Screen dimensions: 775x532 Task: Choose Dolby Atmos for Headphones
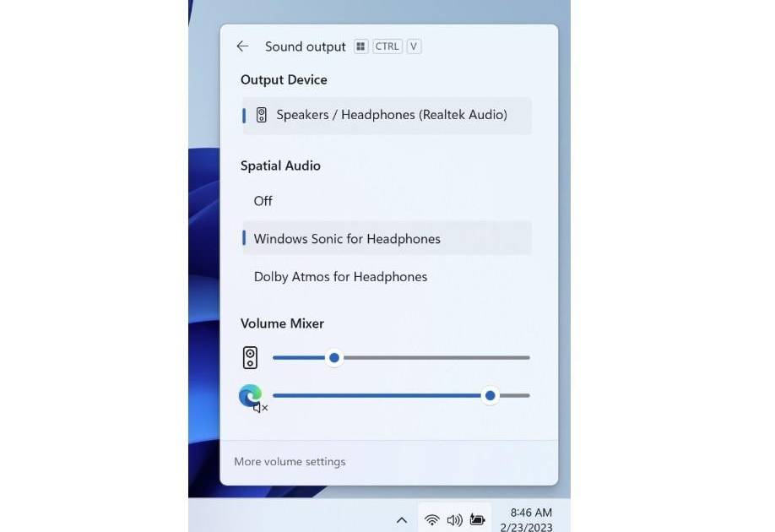click(x=340, y=277)
